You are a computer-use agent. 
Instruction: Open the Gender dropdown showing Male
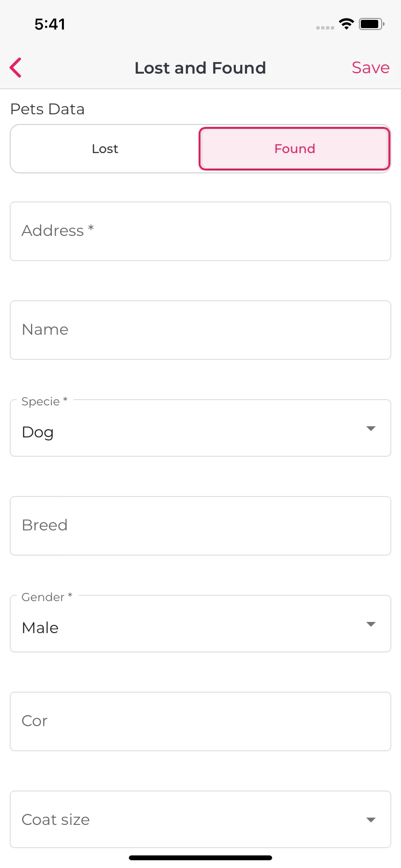(200, 624)
